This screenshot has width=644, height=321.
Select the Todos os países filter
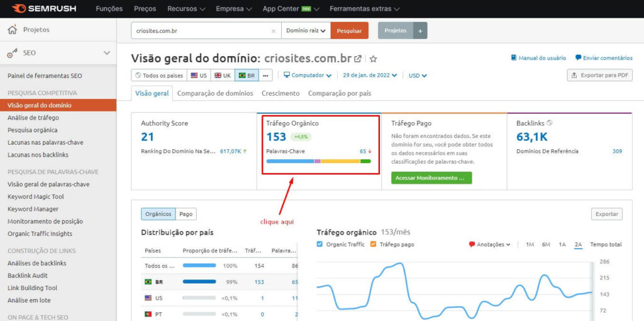(159, 76)
